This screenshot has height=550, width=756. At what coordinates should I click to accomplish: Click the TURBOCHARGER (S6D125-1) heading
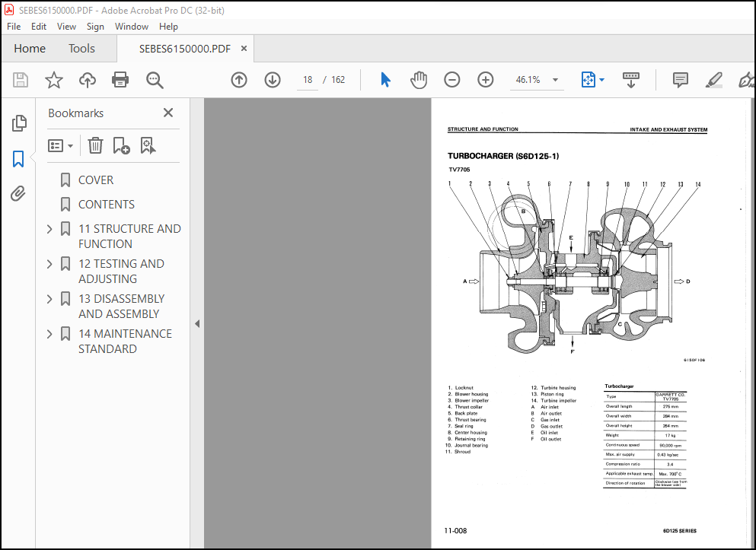[503, 156]
